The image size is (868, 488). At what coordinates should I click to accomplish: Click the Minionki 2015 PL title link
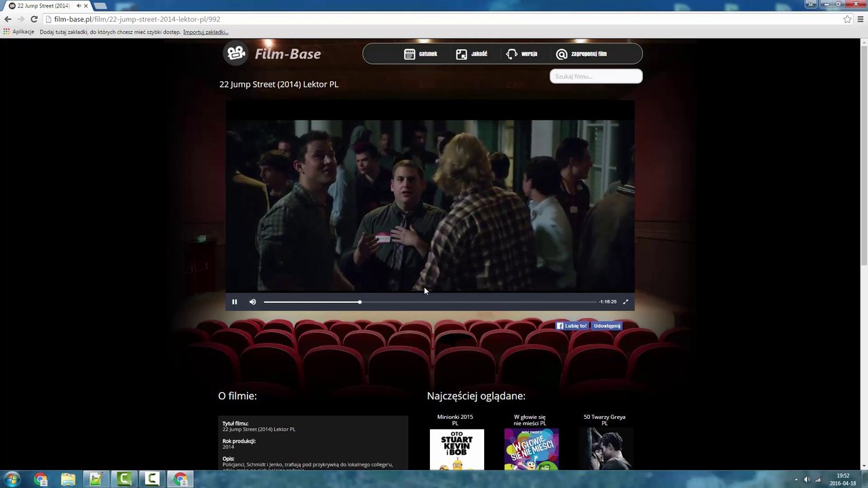(455, 420)
